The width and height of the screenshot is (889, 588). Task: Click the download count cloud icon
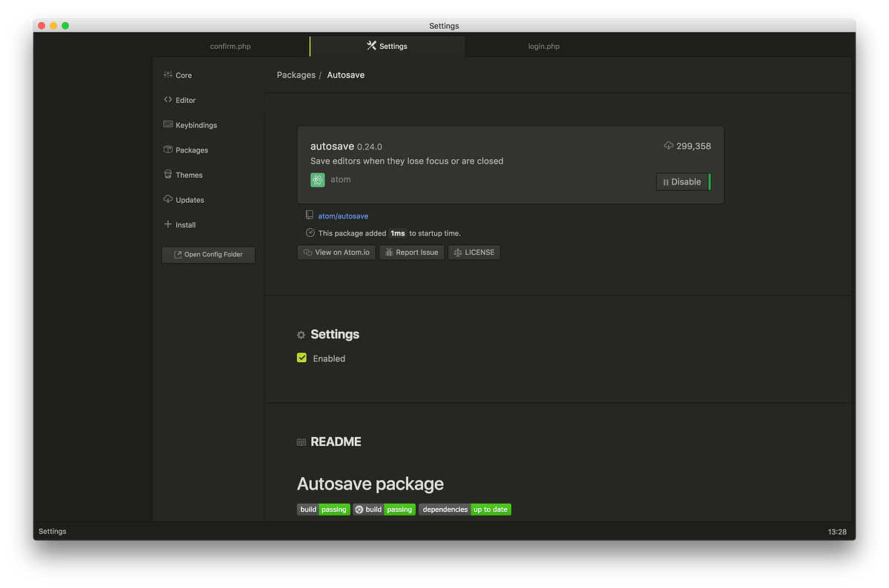click(669, 146)
